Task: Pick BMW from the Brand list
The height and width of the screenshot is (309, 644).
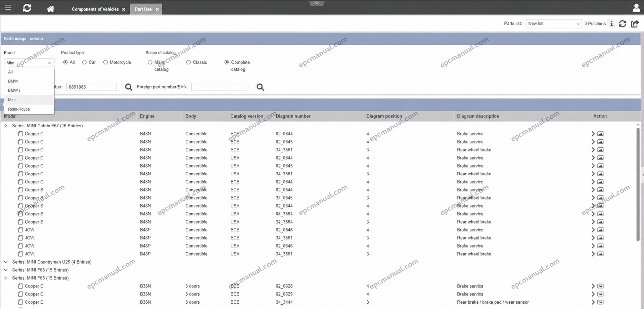Action: coord(29,81)
